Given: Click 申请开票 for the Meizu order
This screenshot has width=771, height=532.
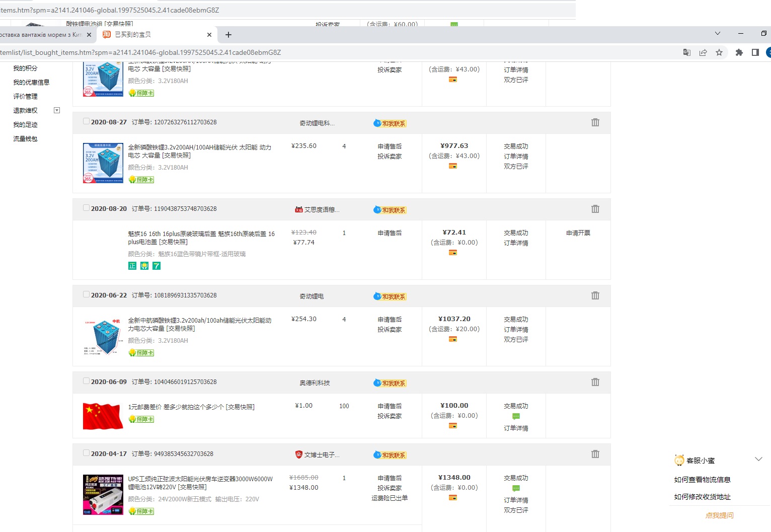Looking at the screenshot, I should coord(578,233).
